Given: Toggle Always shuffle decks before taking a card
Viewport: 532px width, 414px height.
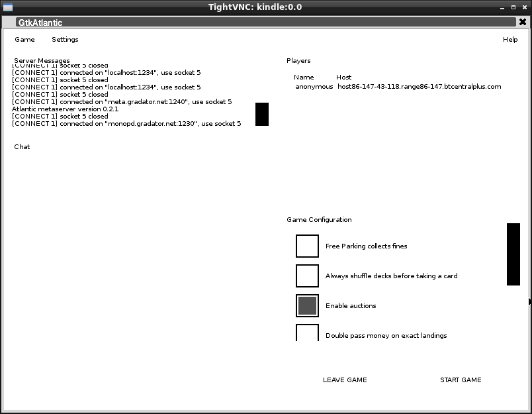Looking at the screenshot, I should pos(307,276).
